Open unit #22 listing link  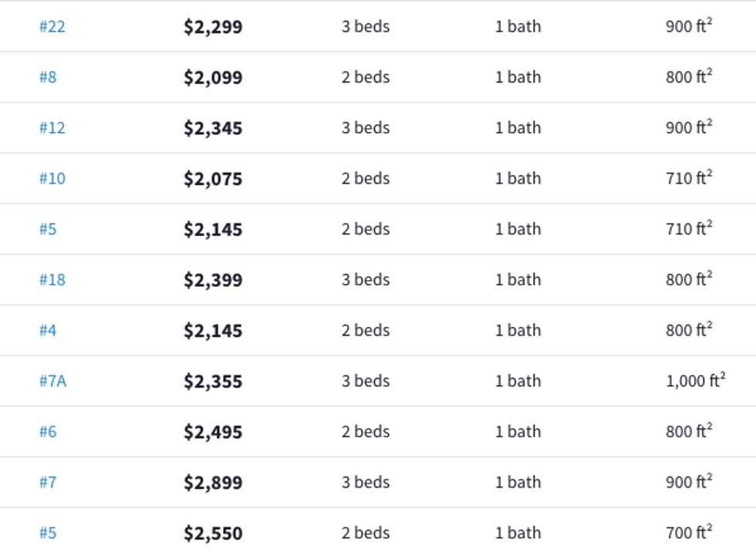pyautogui.click(x=52, y=27)
